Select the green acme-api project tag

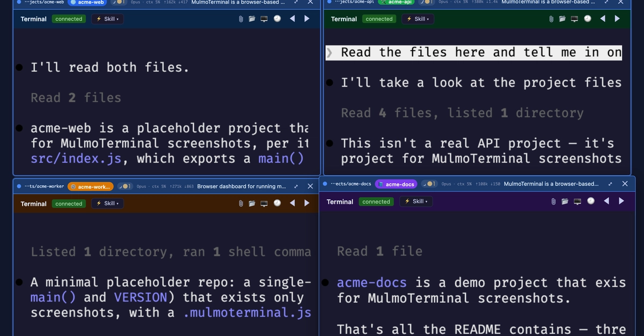397,2
